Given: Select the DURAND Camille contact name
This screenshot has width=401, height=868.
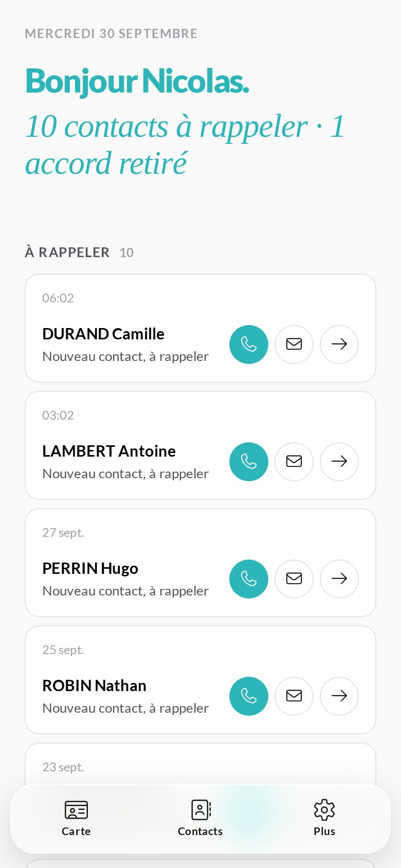Looking at the screenshot, I should pyautogui.click(x=103, y=334).
